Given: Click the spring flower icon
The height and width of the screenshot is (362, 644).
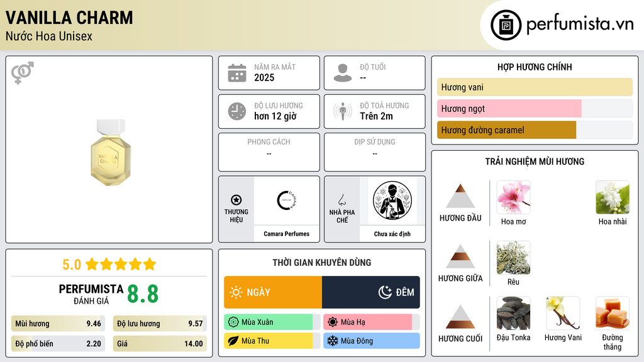Looking at the screenshot, I should click(x=233, y=322).
